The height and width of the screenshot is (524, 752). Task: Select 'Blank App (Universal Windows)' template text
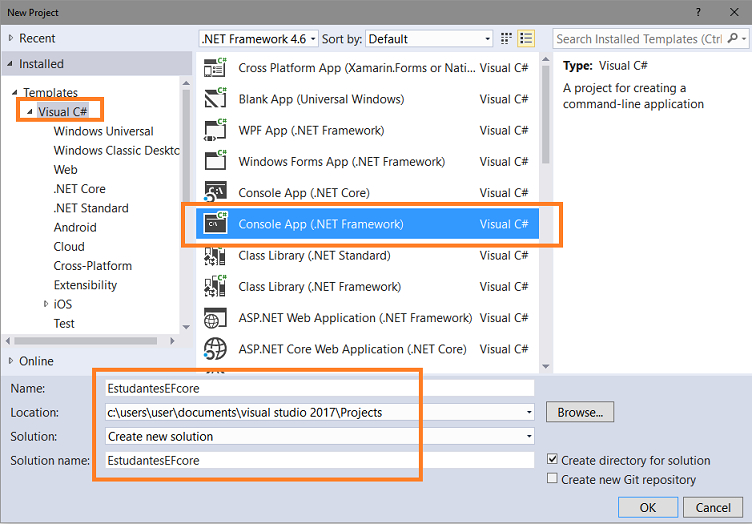point(321,99)
